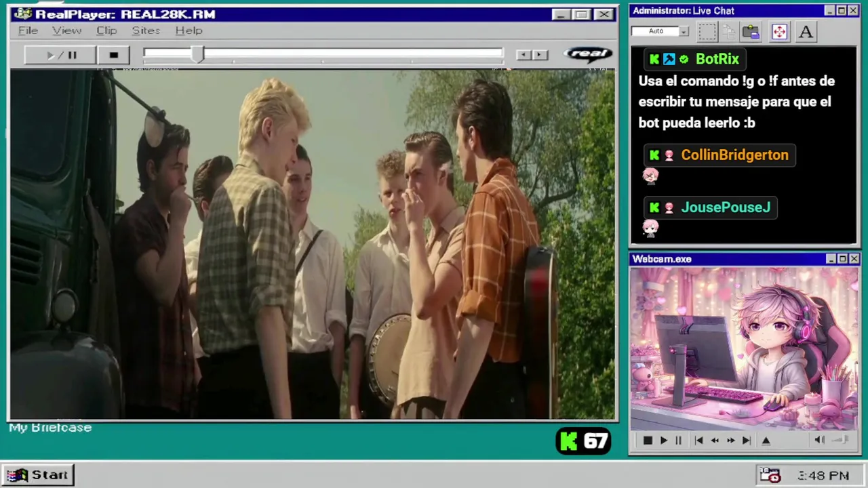The image size is (868, 488).
Task: Click the webcam avatar image
Action: (x=744, y=349)
